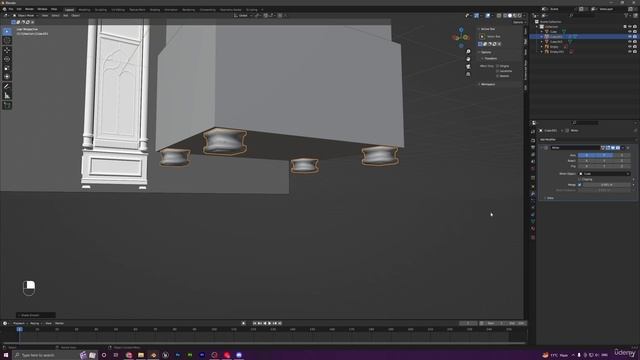Switch to the Modeling workspace tab

pyautogui.click(x=84, y=9)
